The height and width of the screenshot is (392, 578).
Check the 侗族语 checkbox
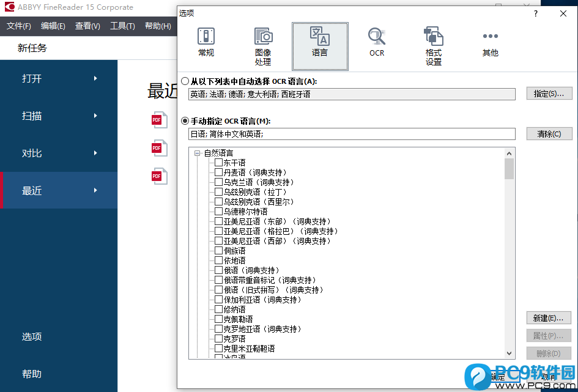point(218,251)
